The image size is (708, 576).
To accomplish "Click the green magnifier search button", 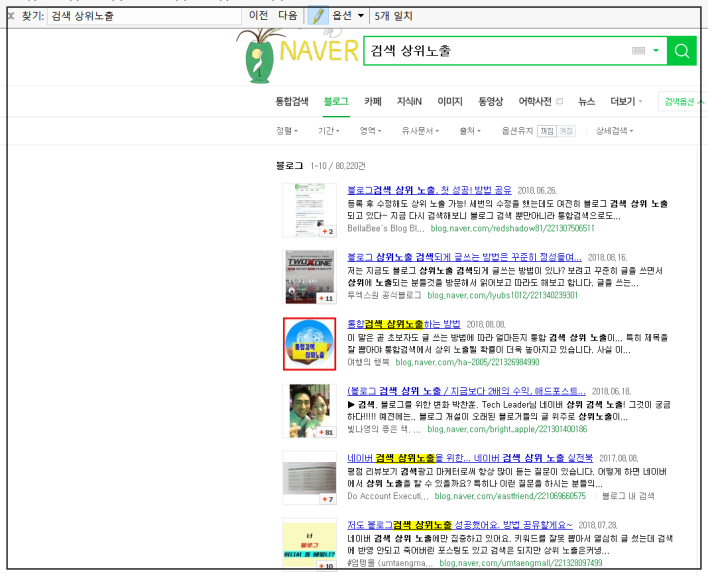I will [x=682, y=51].
